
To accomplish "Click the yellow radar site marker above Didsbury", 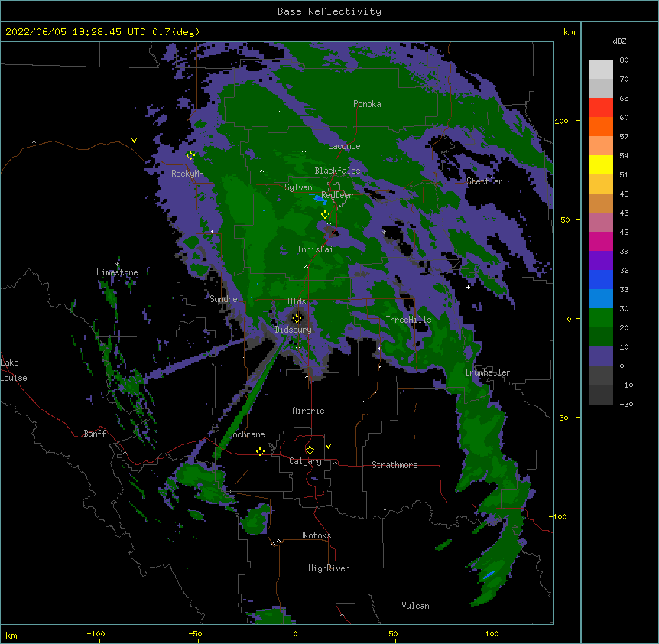I will pyautogui.click(x=297, y=319).
